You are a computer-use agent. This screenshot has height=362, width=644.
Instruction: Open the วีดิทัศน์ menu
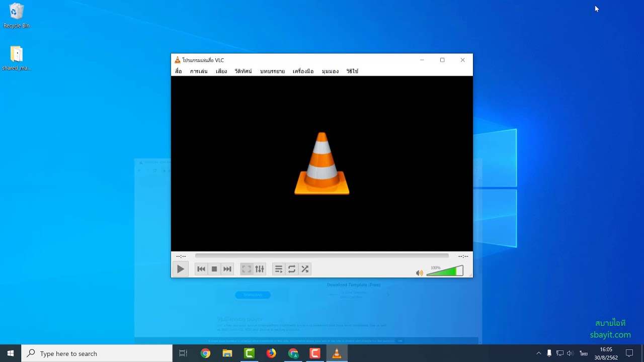[243, 71]
